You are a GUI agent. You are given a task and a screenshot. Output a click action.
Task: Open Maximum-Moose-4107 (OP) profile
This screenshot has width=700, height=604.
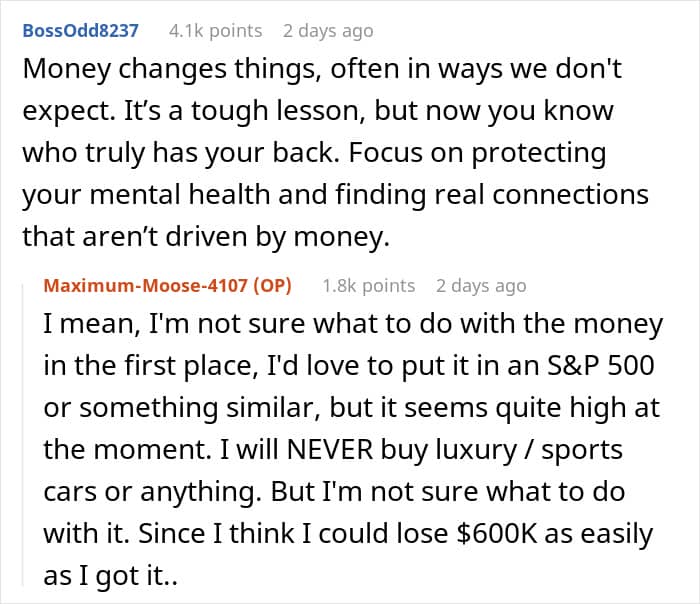click(167, 286)
